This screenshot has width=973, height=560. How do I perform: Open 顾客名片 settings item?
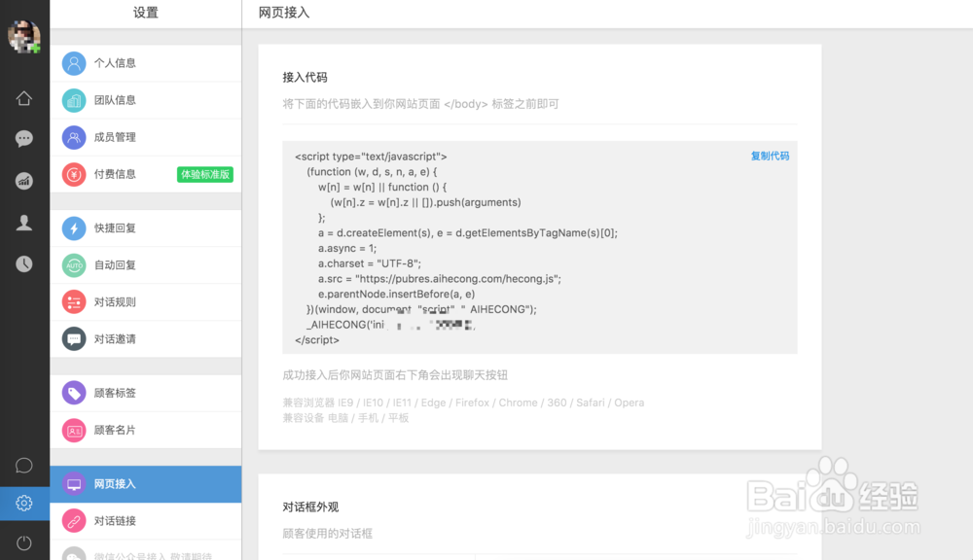coord(146,431)
